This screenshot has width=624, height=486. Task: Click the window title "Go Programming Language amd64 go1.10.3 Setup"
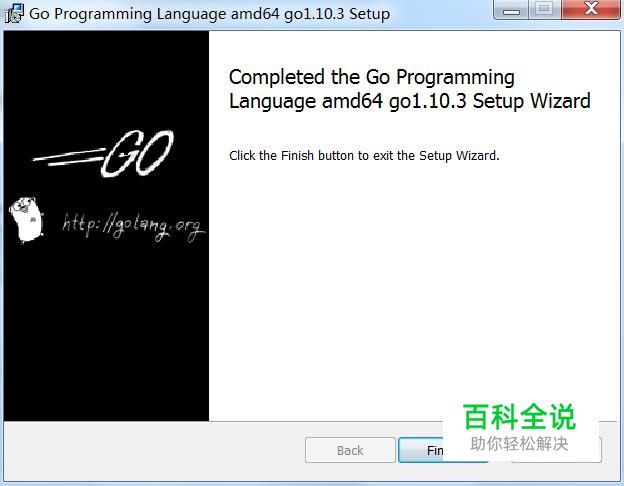[210, 14]
